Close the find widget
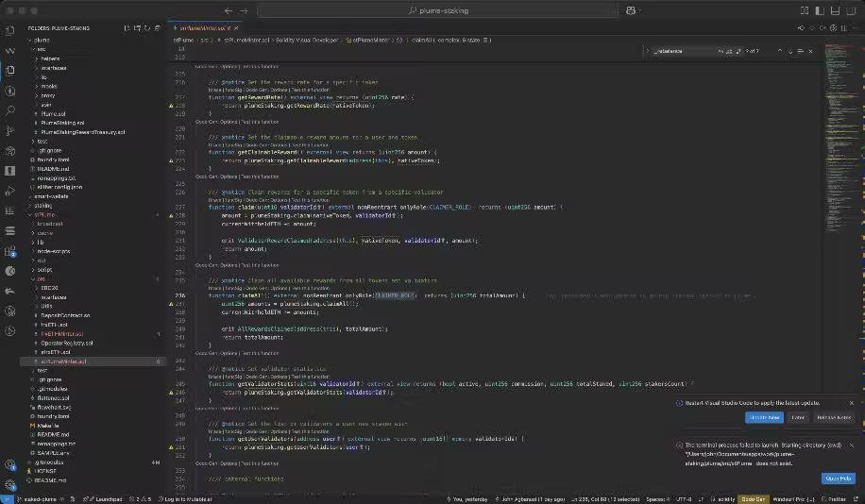The image size is (865, 504). (x=810, y=51)
